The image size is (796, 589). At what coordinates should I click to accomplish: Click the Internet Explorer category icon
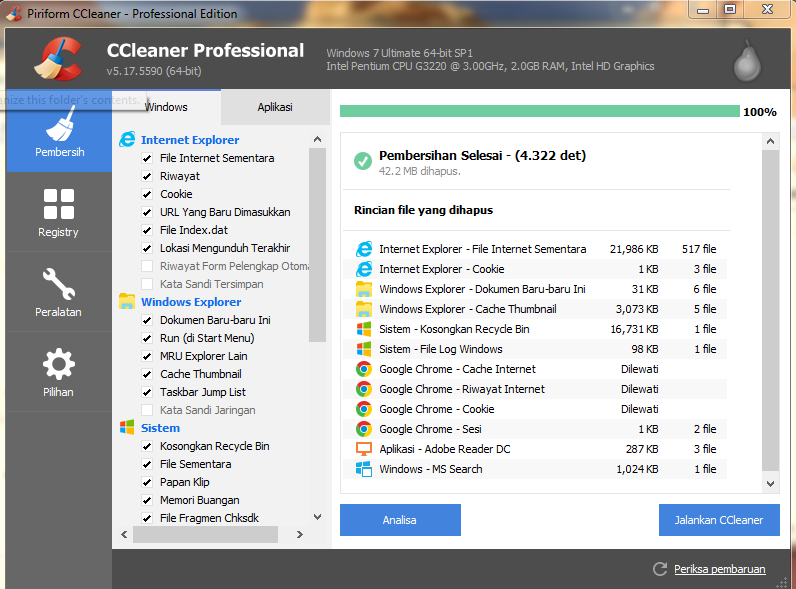127,140
